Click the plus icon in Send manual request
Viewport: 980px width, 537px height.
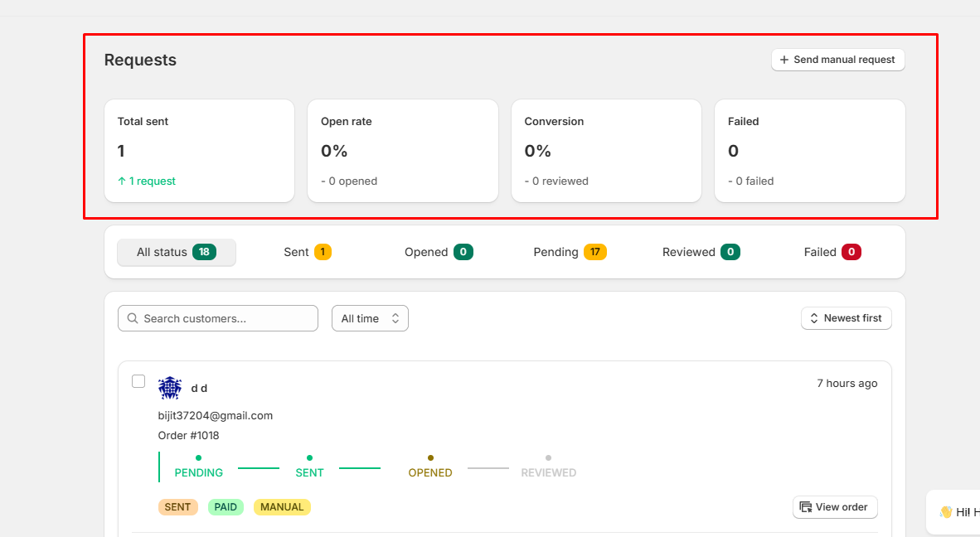[x=784, y=60]
